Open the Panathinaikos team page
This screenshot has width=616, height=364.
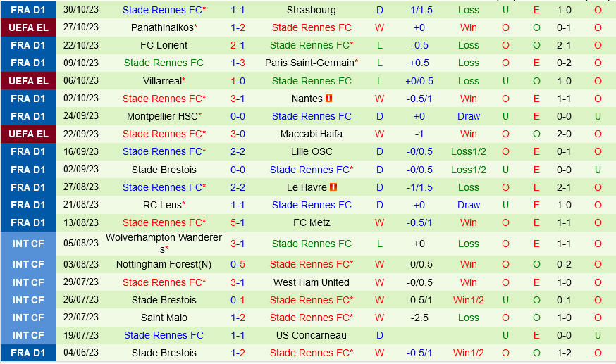click(x=162, y=27)
